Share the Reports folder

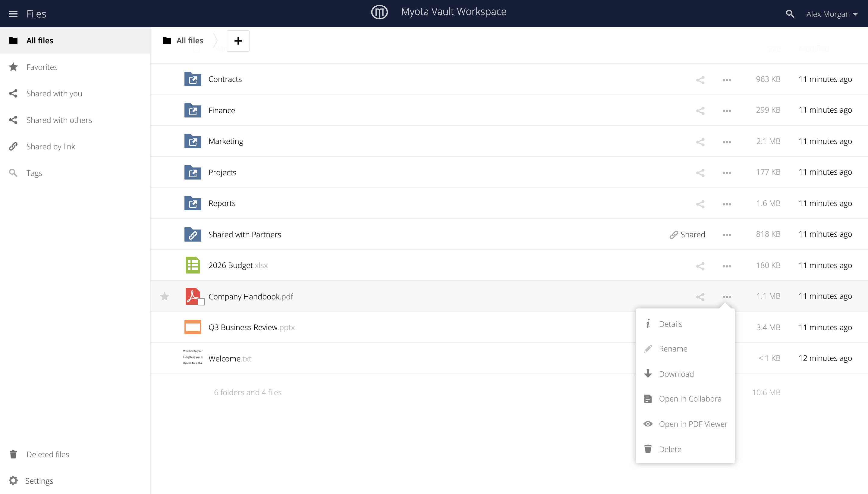pyautogui.click(x=700, y=204)
